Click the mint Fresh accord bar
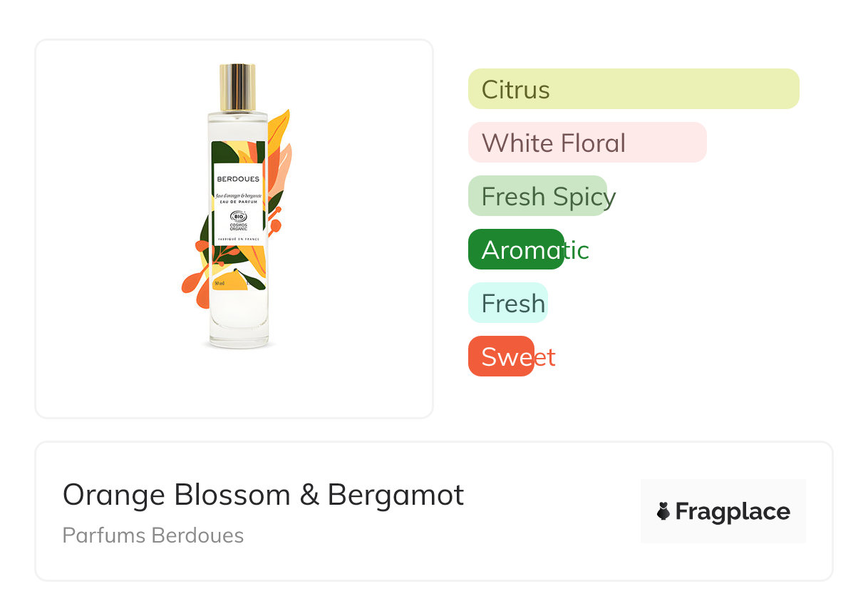 pos(507,303)
